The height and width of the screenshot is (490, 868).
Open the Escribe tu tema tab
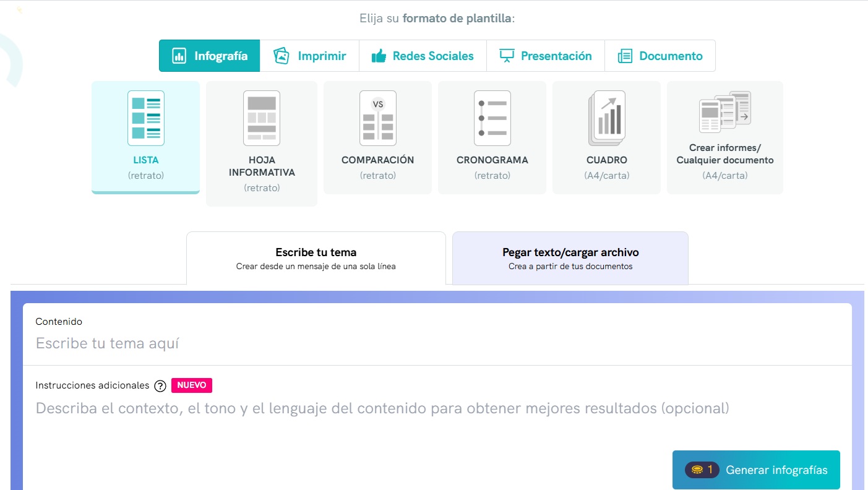[316, 258]
